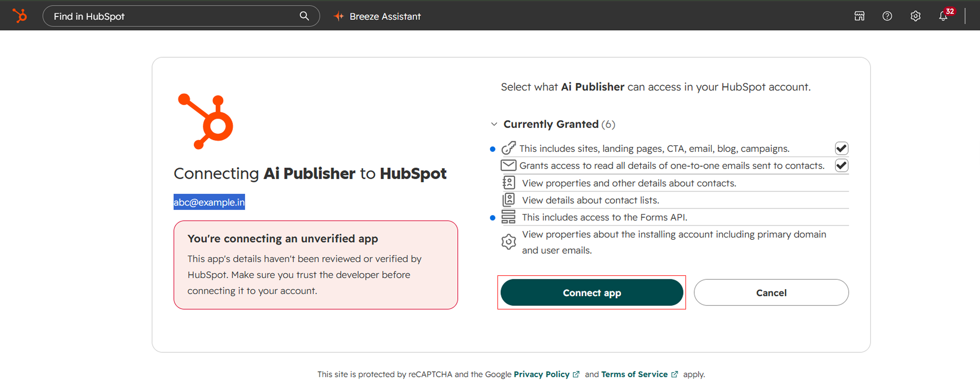Click the contacts book icon beside contact properties
The width and height of the screenshot is (980, 384).
(509, 183)
